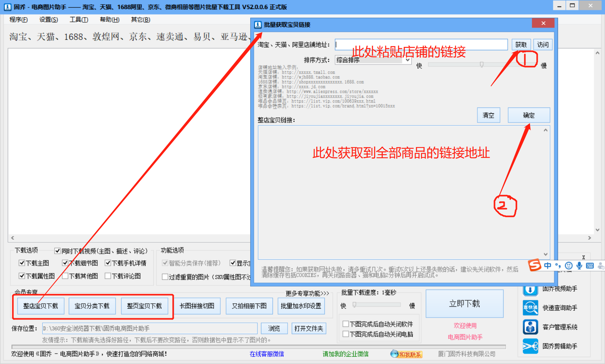The height and width of the screenshot is (364, 605).
Task: Click the 清空 button
Action: [489, 115]
